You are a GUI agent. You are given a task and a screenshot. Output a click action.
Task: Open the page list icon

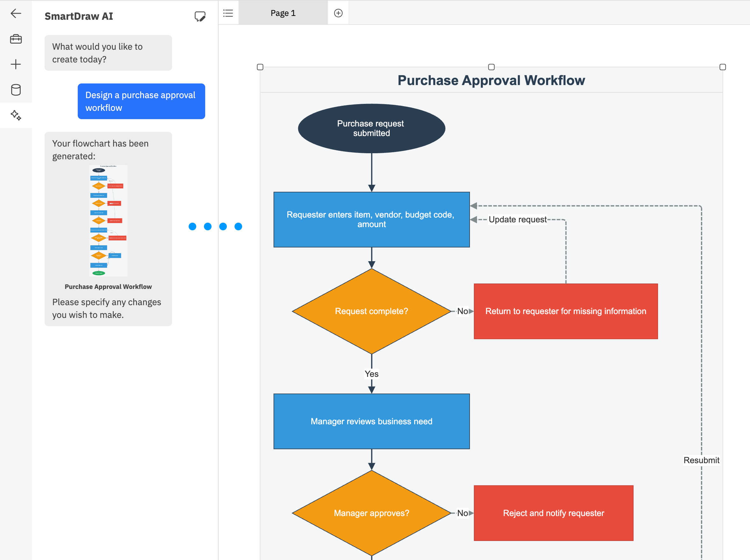pos(228,13)
